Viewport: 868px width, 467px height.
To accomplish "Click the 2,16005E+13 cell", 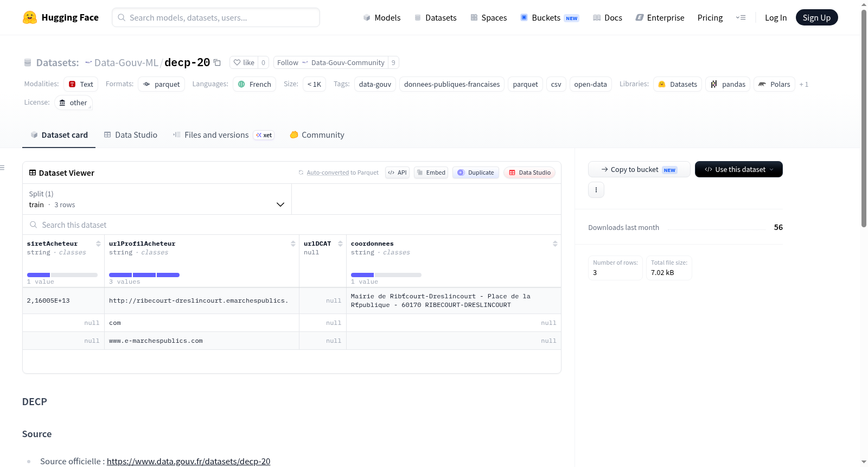I will coord(63,300).
